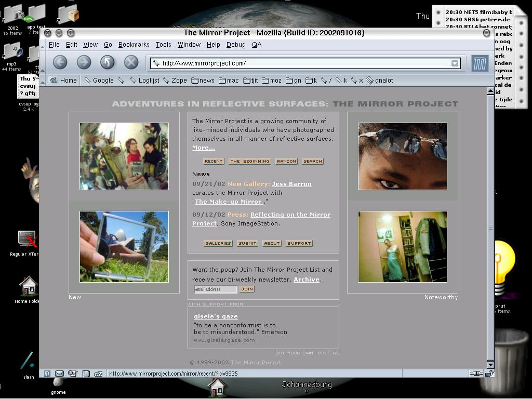Viewport: 532px width, 399px height.
Task: Go back with the Back arrow button
Action: (x=60, y=62)
